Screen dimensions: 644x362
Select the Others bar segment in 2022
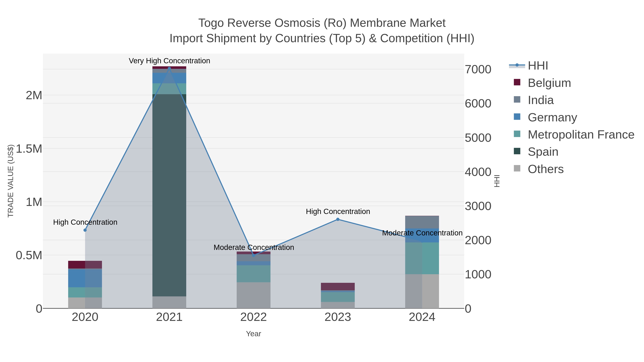(253, 295)
